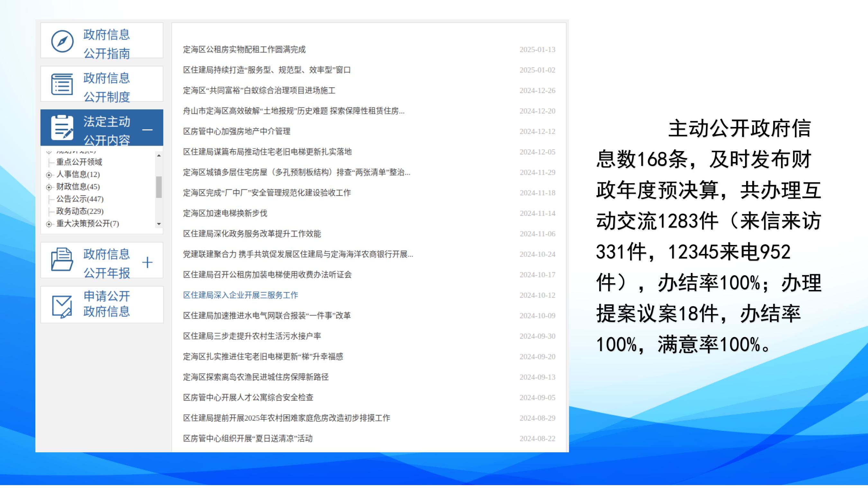Open 重点公开领域 tree item
Image resolution: width=868 pixels, height=488 pixels.
pyautogui.click(x=79, y=162)
